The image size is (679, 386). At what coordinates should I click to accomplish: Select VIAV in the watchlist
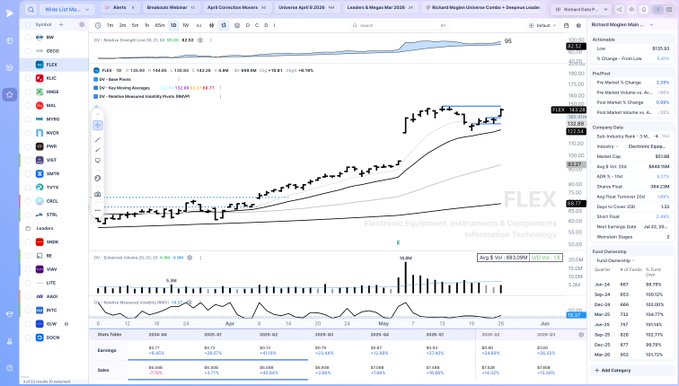click(x=54, y=269)
